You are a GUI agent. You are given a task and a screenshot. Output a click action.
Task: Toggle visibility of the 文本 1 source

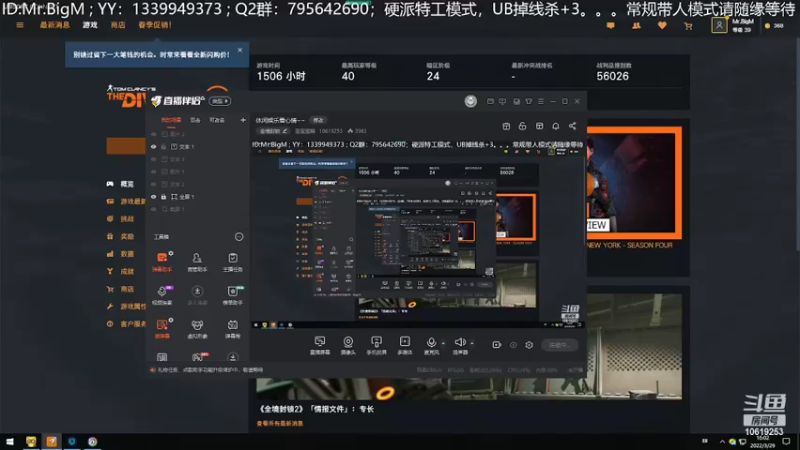(154, 146)
